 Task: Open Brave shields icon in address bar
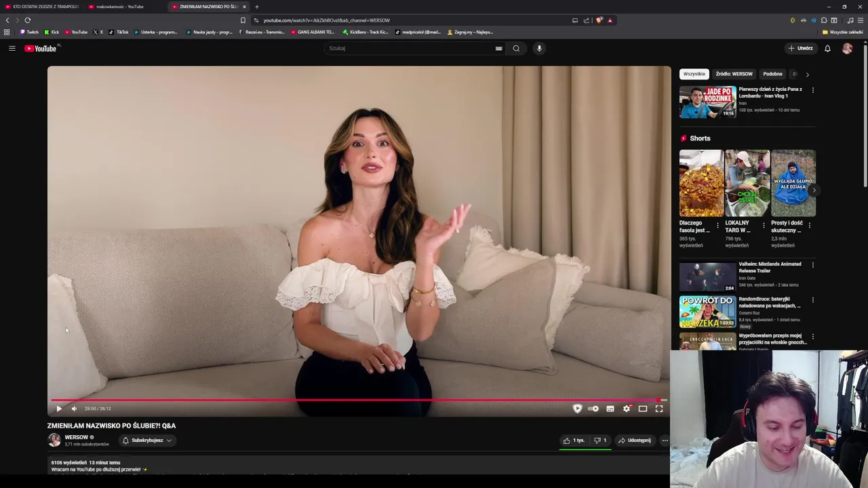tap(599, 20)
